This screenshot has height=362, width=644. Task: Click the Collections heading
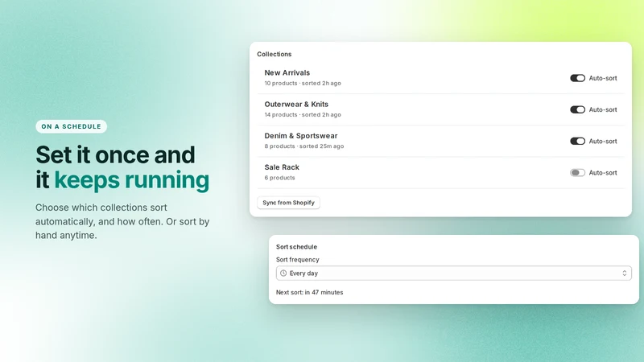275,54
